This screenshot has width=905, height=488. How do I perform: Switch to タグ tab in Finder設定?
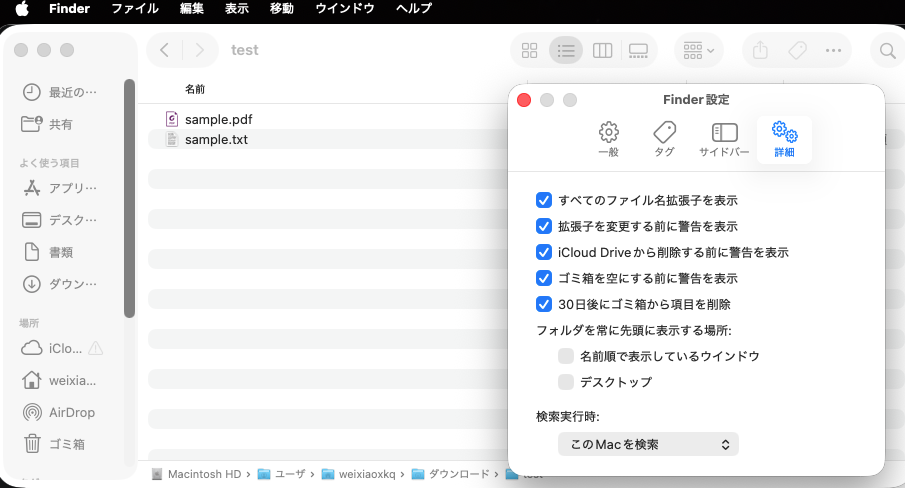tap(664, 140)
